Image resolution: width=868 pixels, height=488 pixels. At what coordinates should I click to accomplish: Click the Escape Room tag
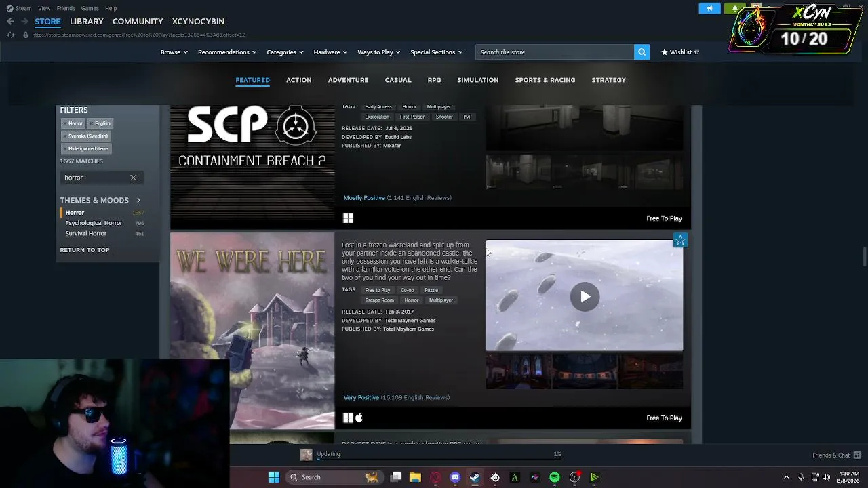point(379,300)
